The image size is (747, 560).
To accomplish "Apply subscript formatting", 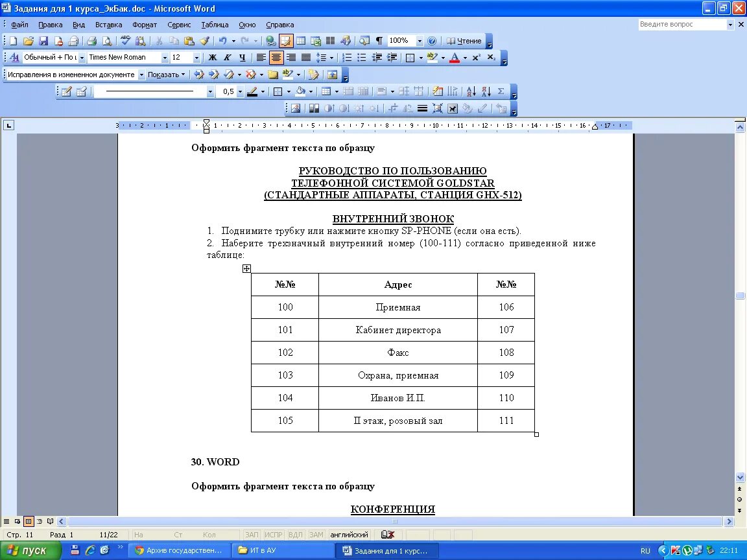I will coord(492,58).
